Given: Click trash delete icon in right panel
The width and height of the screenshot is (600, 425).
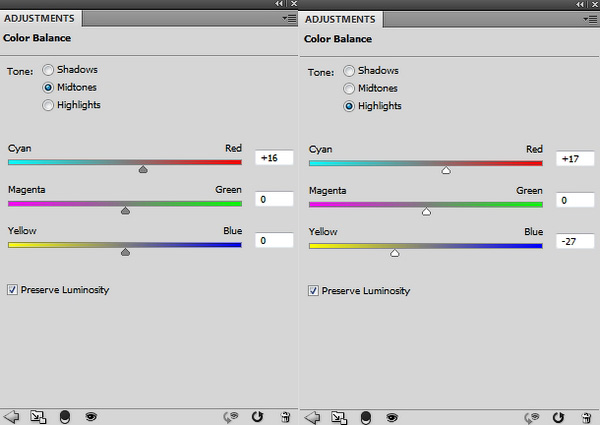Looking at the screenshot, I should click(586, 417).
